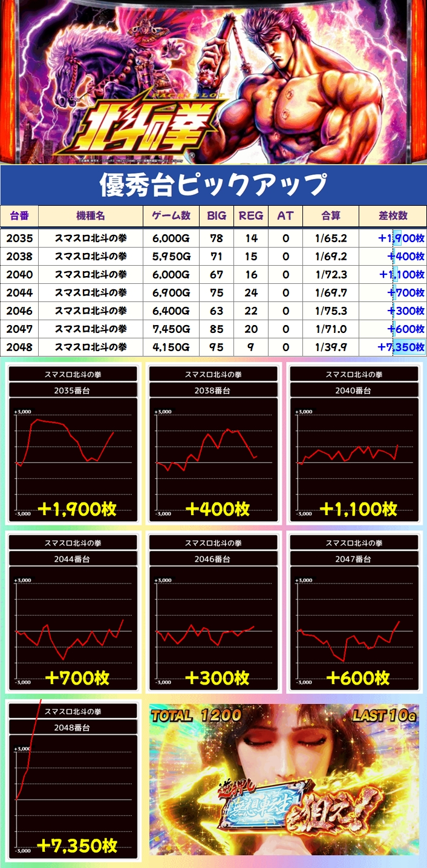The height and width of the screenshot is (868, 427).
Task: Click the 1/75.3 combined rate cell
Action: 331,311
